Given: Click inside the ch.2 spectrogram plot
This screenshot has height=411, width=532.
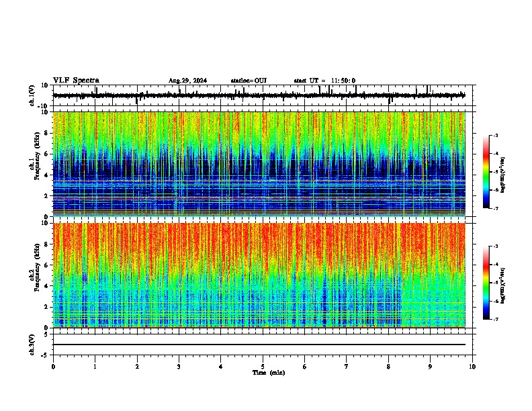Looking at the screenshot, I should [x=259, y=275].
